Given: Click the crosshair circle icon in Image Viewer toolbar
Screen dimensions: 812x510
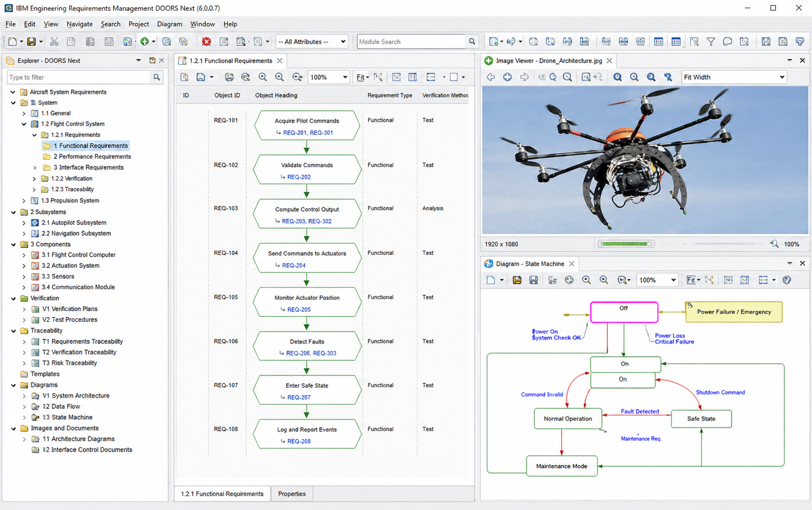Looking at the screenshot, I should [x=507, y=77].
